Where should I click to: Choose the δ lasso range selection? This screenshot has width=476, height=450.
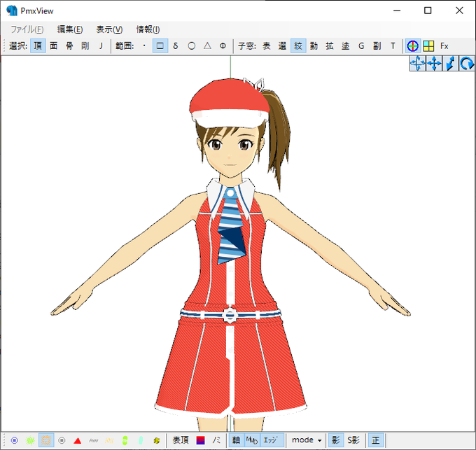click(176, 45)
